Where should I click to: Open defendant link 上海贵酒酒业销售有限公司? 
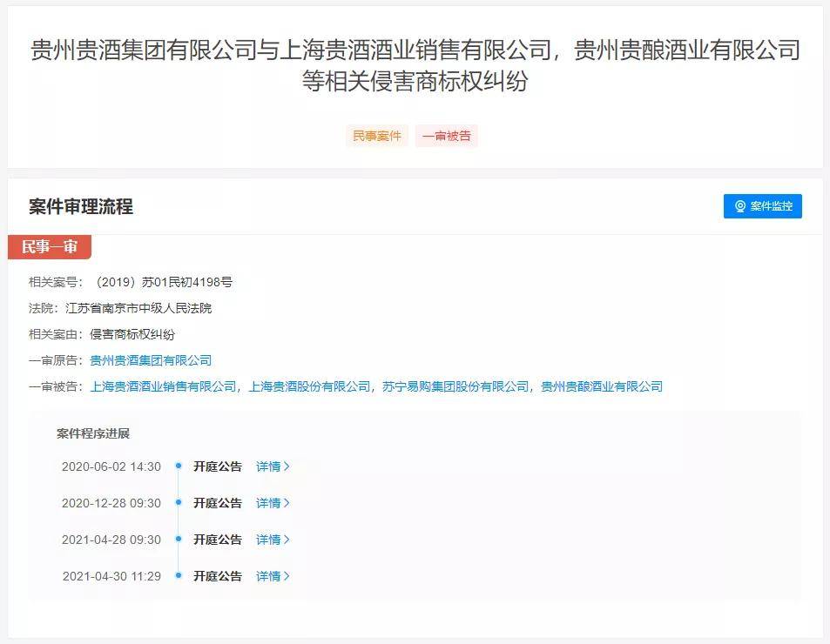pyautogui.click(x=163, y=386)
